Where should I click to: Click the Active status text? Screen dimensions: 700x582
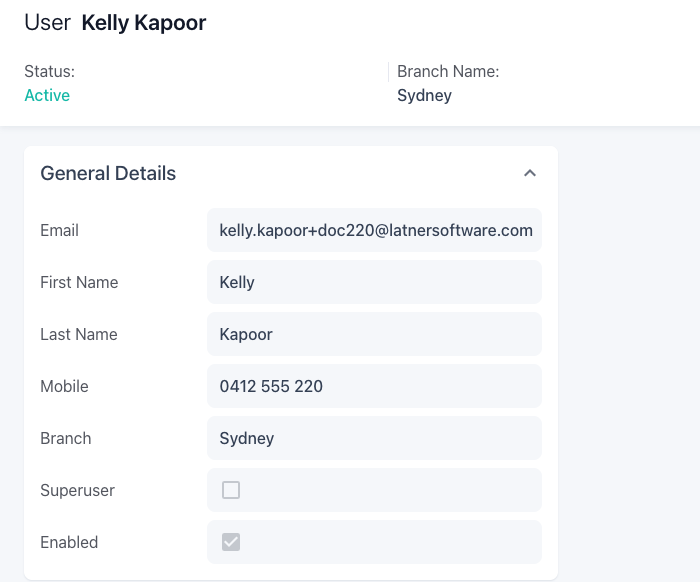[47, 95]
